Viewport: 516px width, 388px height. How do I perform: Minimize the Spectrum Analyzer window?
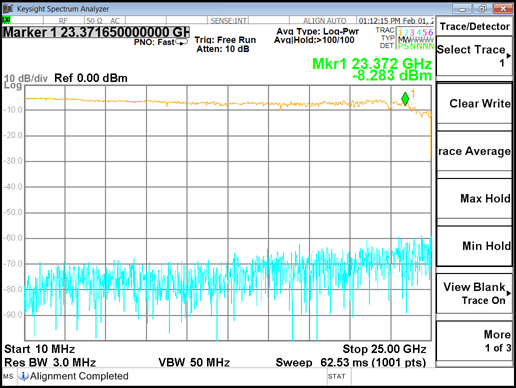pos(462,9)
